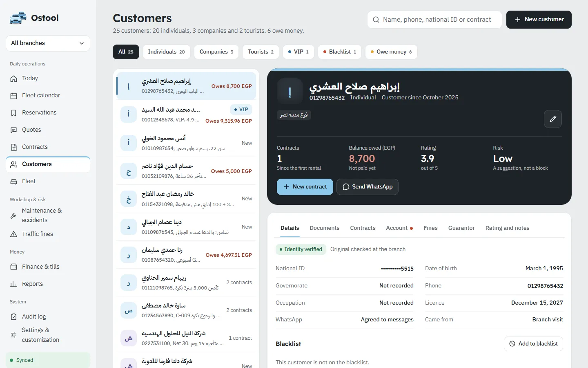The height and width of the screenshot is (368, 588).
Task: Toggle the Owe money filter chip
Action: pyautogui.click(x=391, y=52)
